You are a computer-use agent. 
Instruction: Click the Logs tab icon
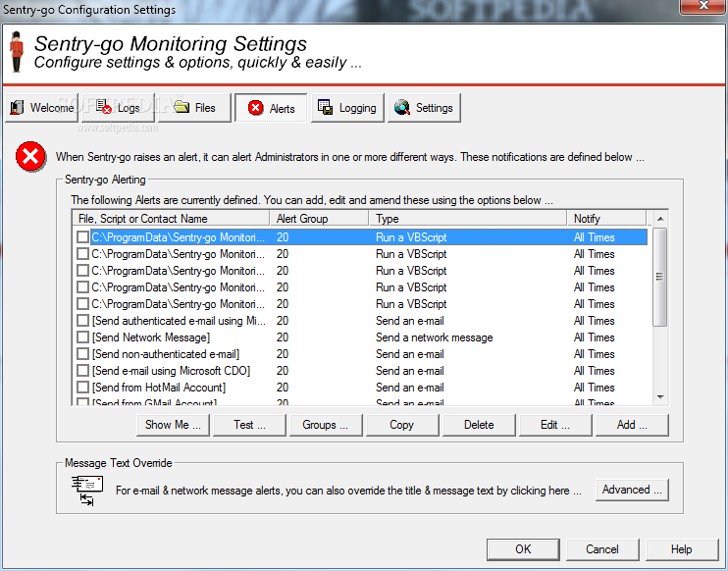tap(104, 107)
